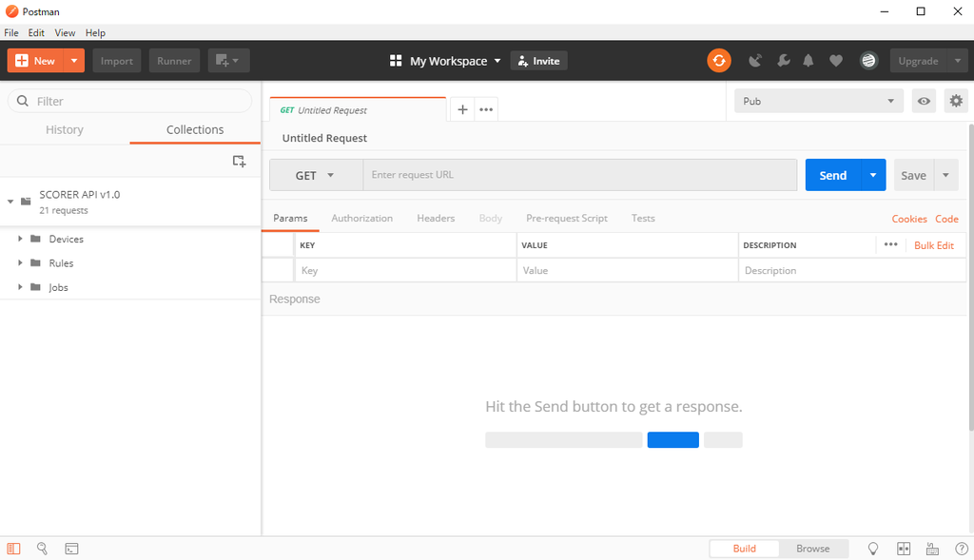974x560 pixels.
Task: Switch to the Authorization tab
Action: click(361, 218)
